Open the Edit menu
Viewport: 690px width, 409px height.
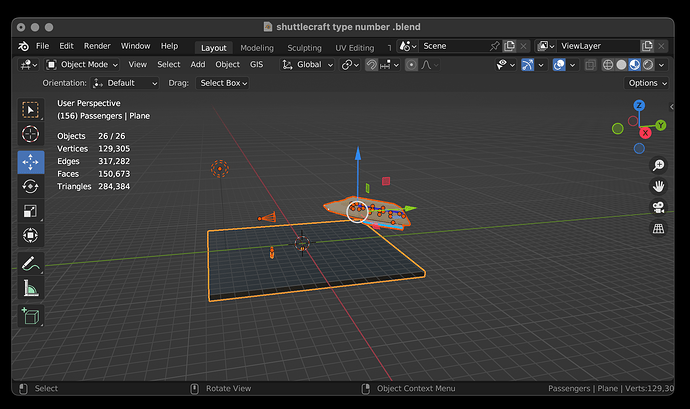pyautogui.click(x=66, y=46)
